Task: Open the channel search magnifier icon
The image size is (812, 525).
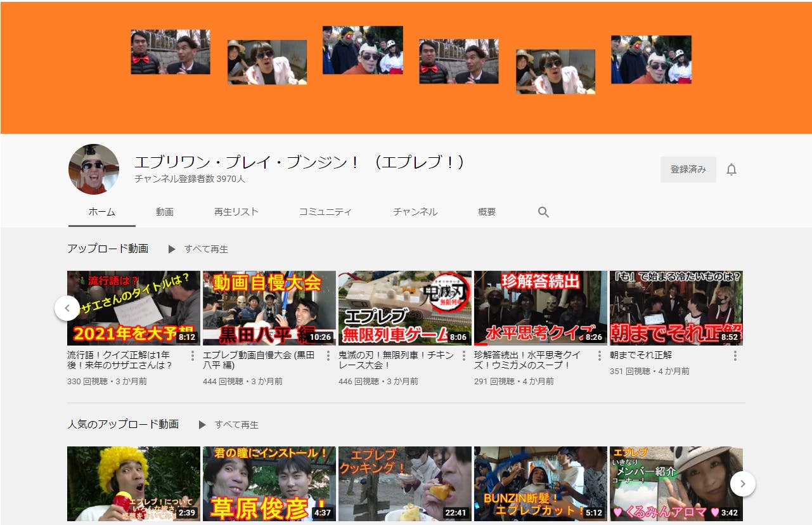Action: 543,212
